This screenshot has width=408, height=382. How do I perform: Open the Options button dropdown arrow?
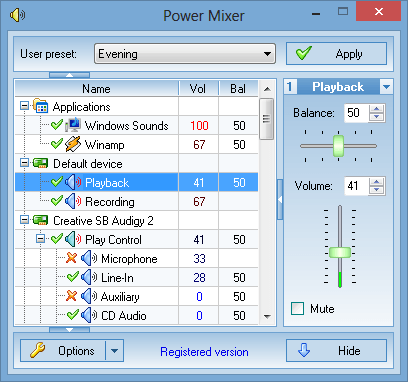[x=115, y=351]
